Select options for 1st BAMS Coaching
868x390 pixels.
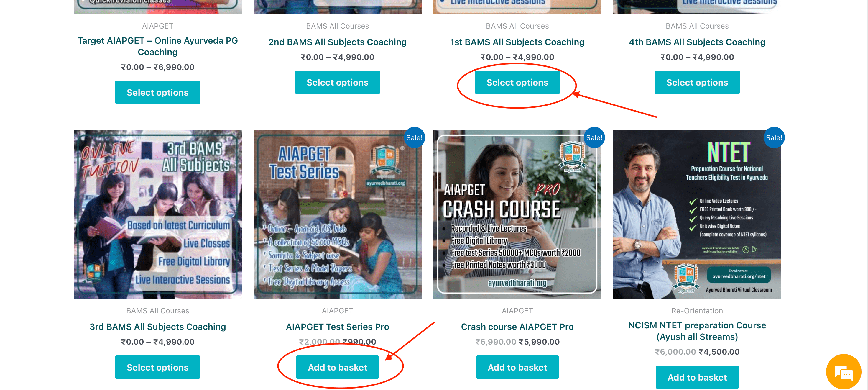[517, 82]
